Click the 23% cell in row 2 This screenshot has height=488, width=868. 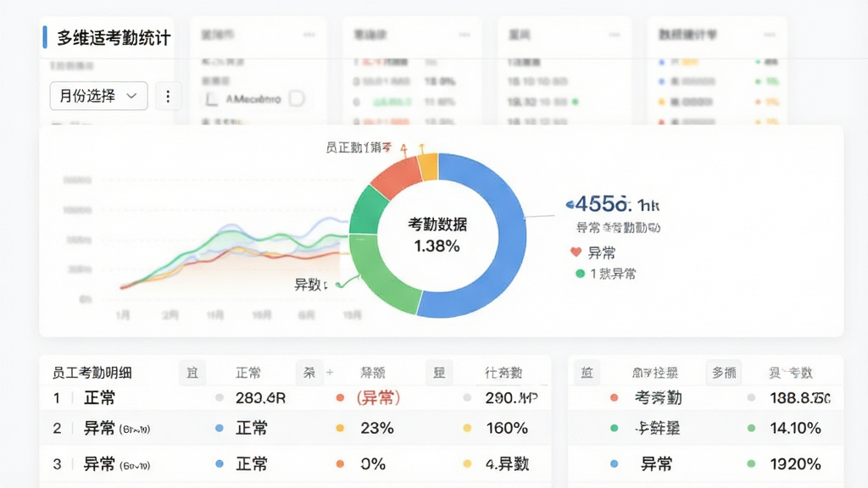[x=377, y=428]
